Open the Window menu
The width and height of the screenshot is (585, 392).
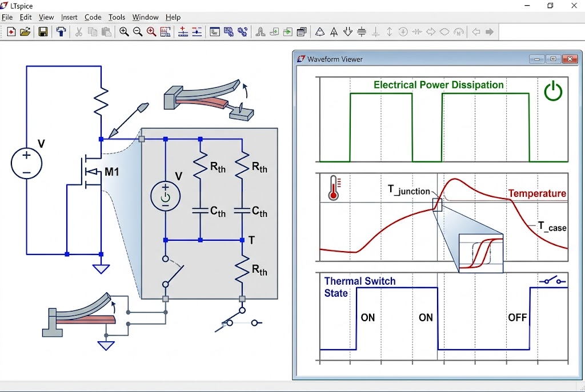[146, 17]
